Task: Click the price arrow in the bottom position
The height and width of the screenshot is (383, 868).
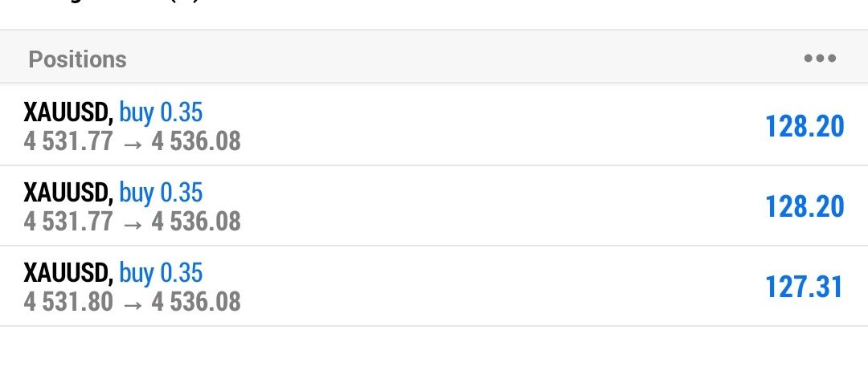Action: coord(132,303)
